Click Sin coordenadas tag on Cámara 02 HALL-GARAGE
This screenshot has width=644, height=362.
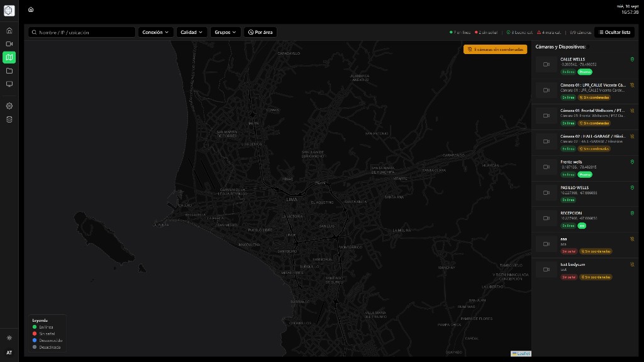[594, 148]
